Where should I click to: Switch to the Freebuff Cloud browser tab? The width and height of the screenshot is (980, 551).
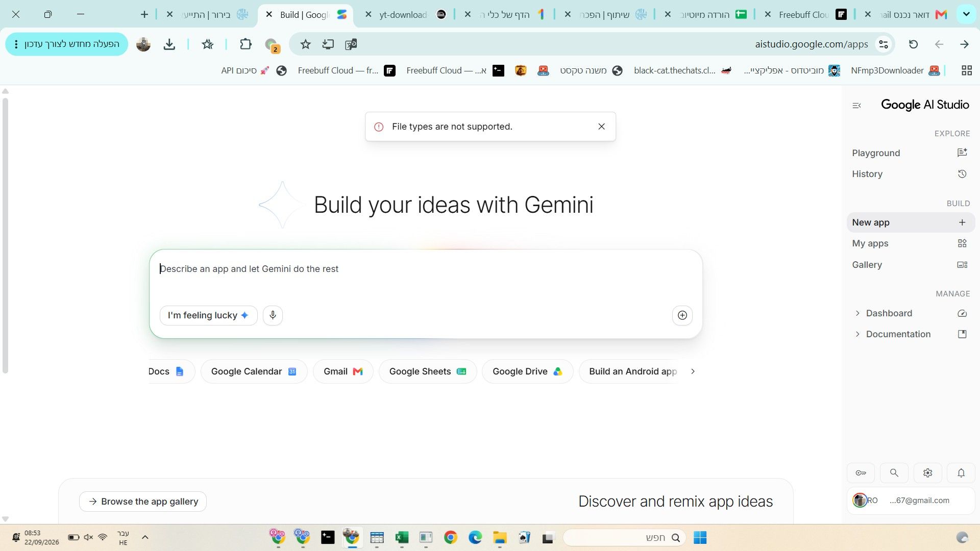(807, 14)
